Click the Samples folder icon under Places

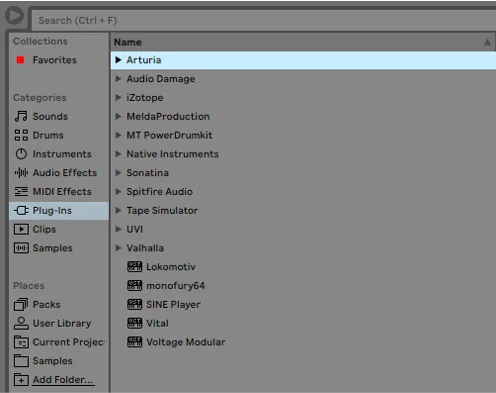(21, 361)
